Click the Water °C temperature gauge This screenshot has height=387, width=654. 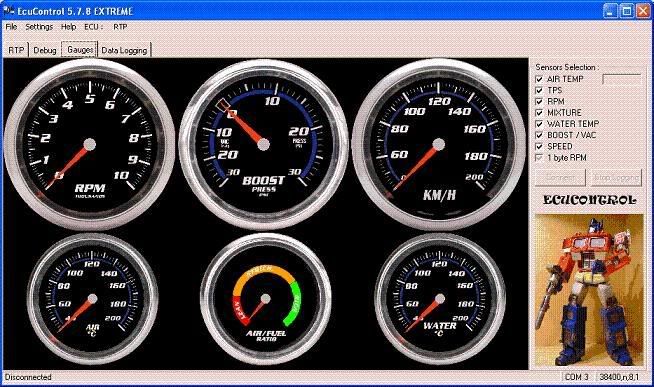point(440,299)
